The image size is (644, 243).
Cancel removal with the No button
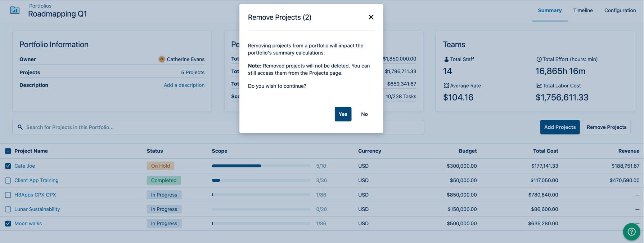click(364, 114)
